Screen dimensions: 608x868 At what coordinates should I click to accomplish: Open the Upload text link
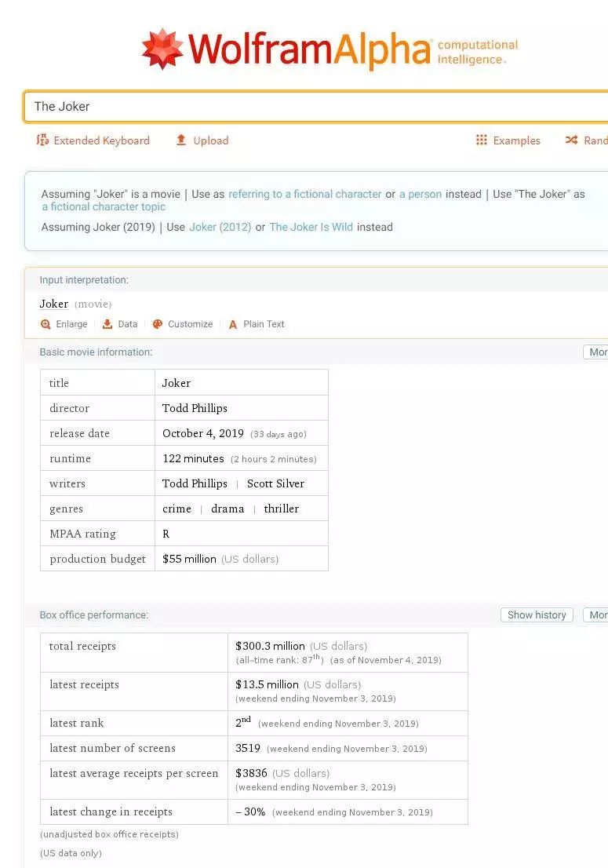(211, 140)
